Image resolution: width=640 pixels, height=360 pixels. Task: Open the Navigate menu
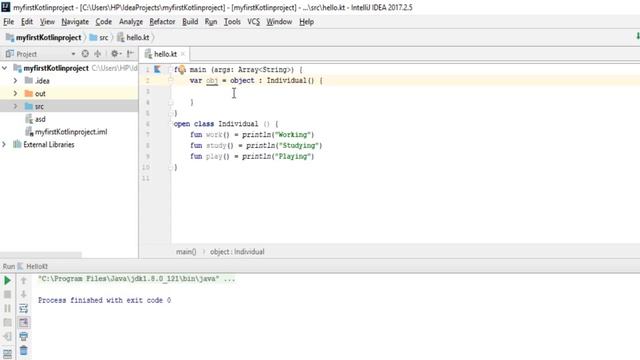75,22
